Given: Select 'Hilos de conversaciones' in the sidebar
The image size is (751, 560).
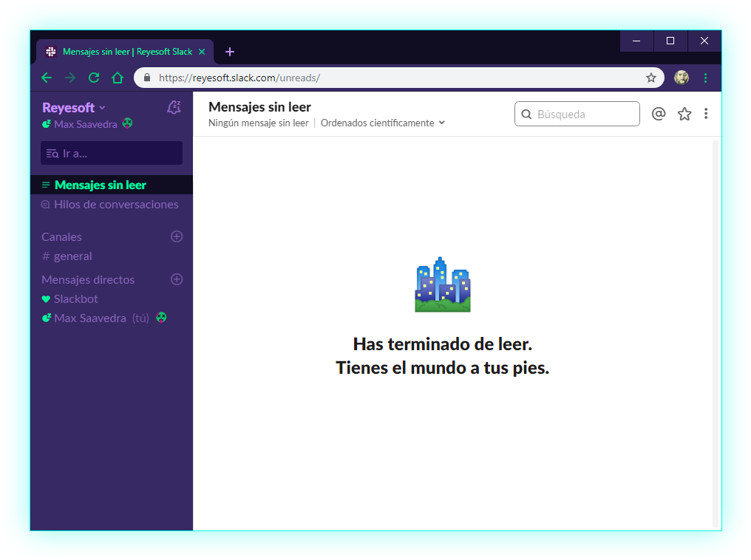Looking at the screenshot, I should pos(116,205).
